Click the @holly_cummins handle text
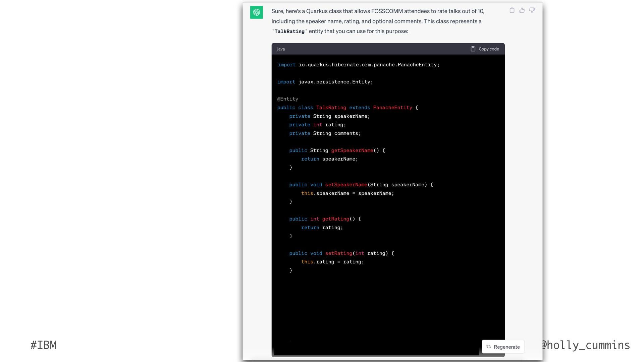This screenshot has width=644, height=362. click(x=586, y=345)
